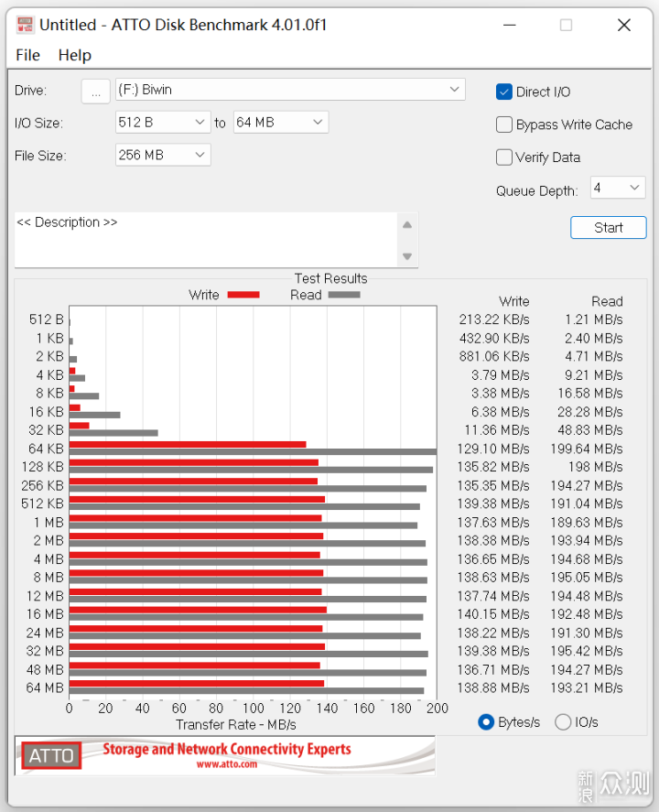Enable Bypass Write Cache checkbox
The image size is (659, 812).
pyautogui.click(x=504, y=125)
